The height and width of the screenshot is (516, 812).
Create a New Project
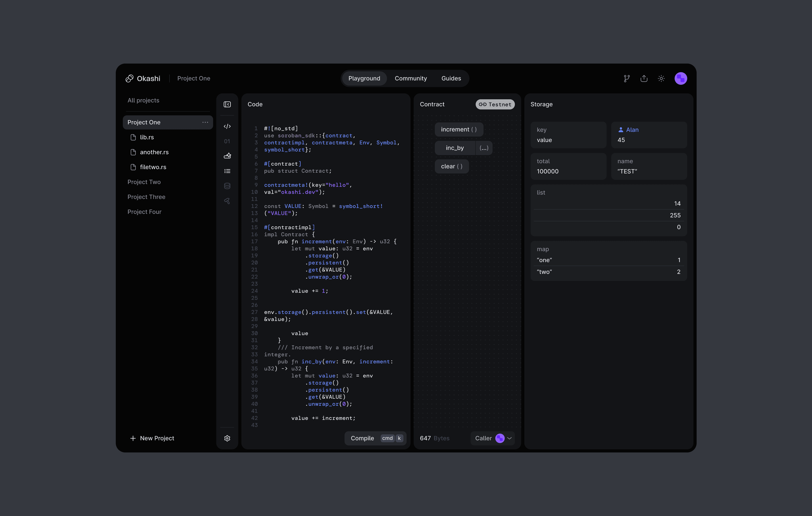coord(152,438)
